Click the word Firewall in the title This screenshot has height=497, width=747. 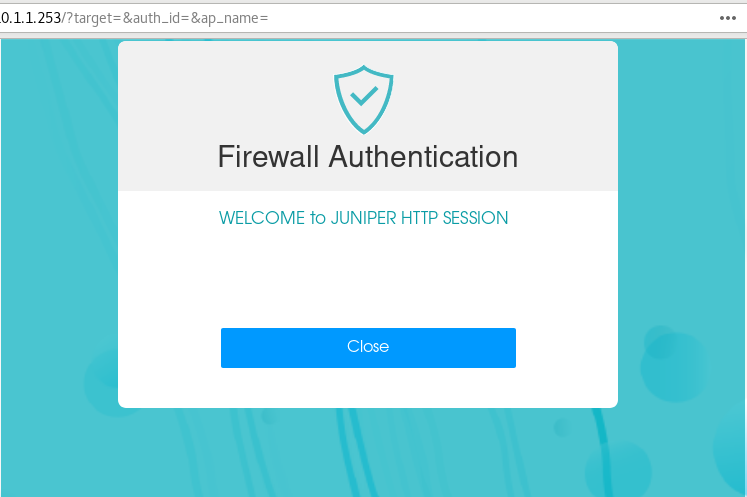(x=268, y=156)
